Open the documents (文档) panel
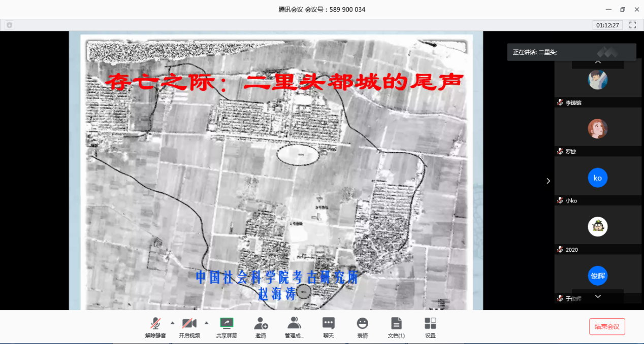This screenshot has height=344, width=644. [396, 327]
